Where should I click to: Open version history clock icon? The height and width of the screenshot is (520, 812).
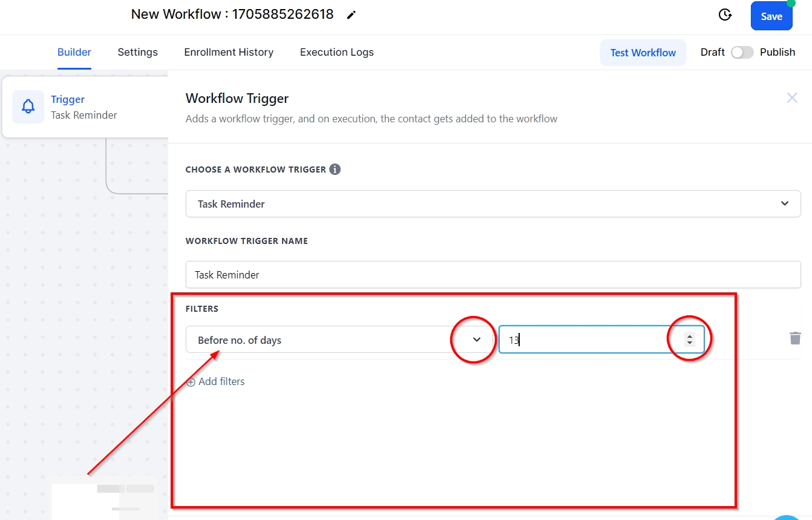coord(725,15)
